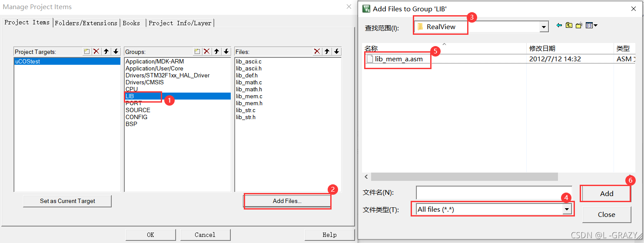Click left scroll arrow of file list
Viewport: 644px width, 243px height.
[x=366, y=176]
